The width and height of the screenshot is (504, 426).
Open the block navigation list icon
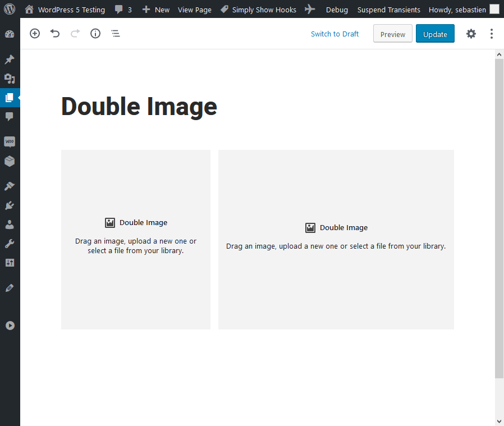click(x=116, y=34)
